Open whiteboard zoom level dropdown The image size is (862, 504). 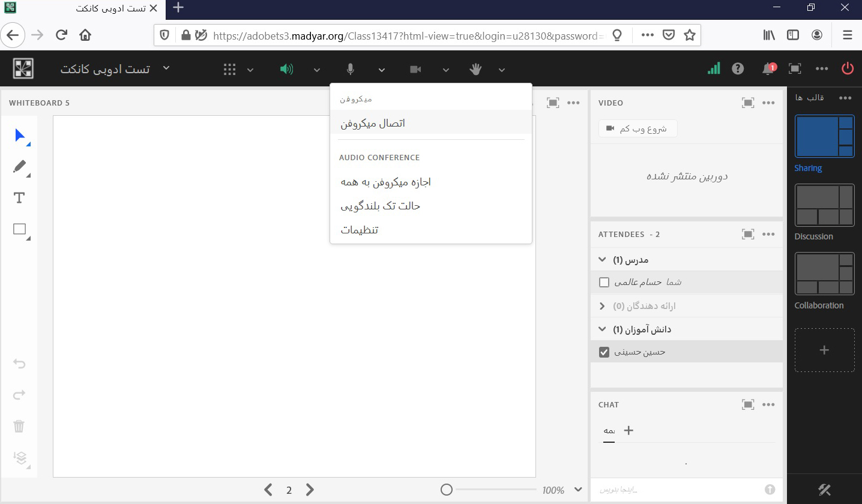tap(578, 490)
